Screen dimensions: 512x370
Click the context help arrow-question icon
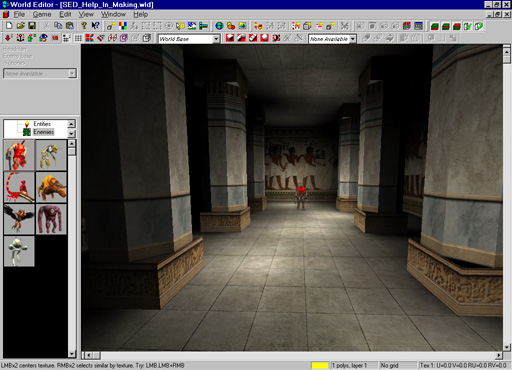click(95, 26)
